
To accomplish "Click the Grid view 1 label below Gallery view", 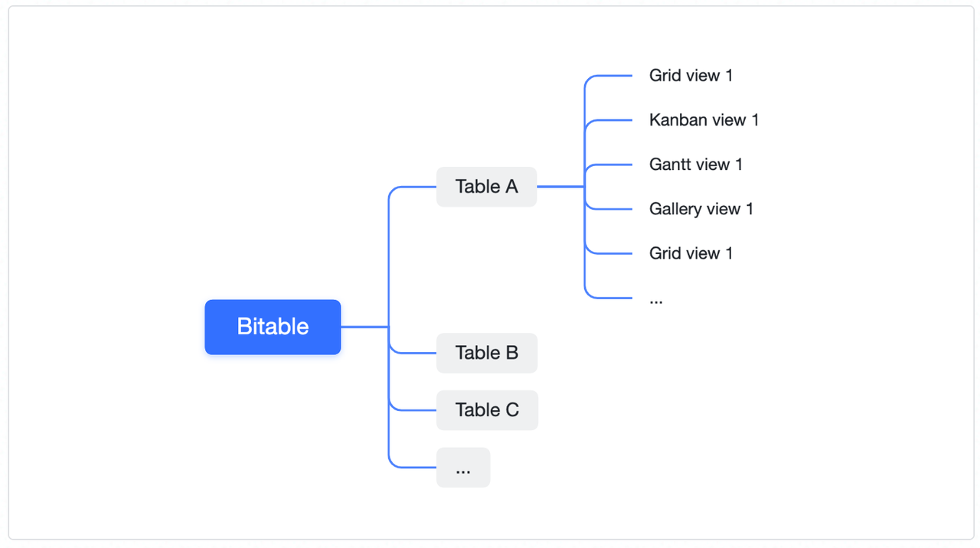I will click(691, 253).
